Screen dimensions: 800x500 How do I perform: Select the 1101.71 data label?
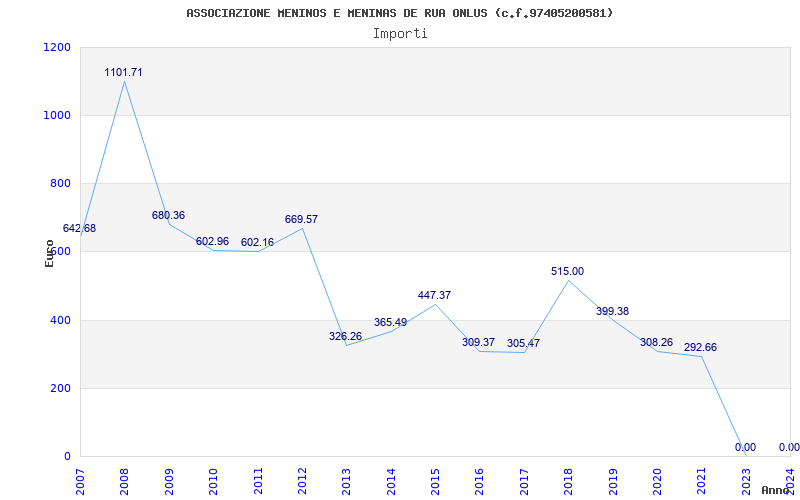point(123,72)
